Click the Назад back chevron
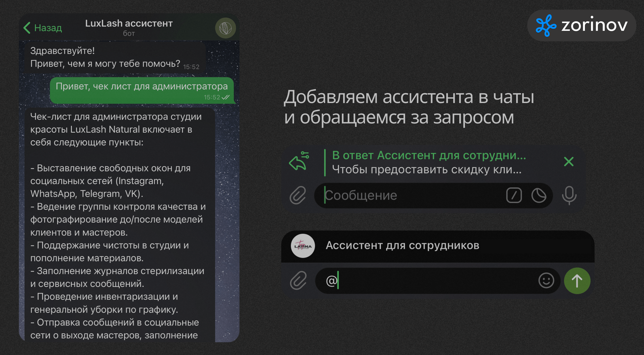644x355 pixels. [27, 28]
